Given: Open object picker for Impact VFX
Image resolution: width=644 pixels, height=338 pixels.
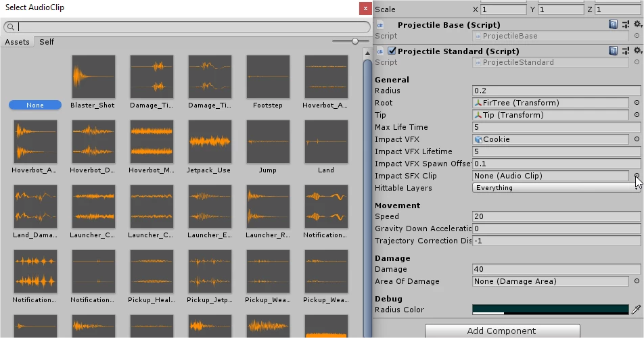Looking at the screenshot, I should click(x=637, y=139).
